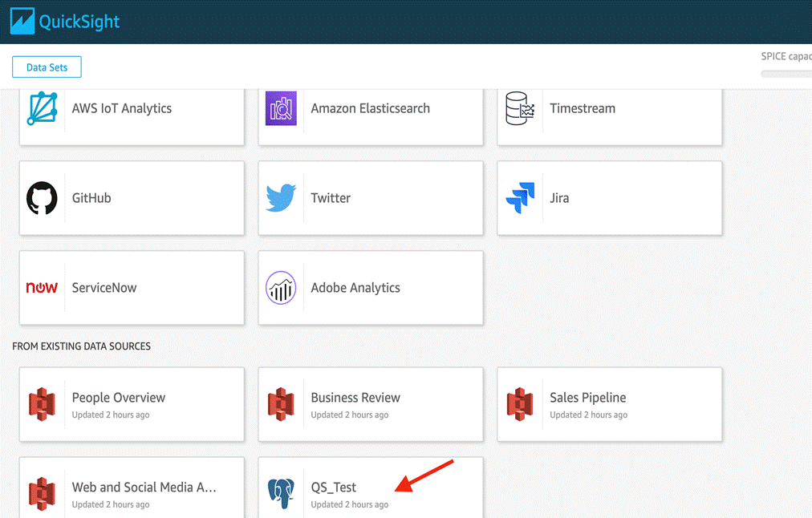Click Updated time under QS_Test
Image resolution: width=812 pixels, height=518 pixels.
pos(350,504)
